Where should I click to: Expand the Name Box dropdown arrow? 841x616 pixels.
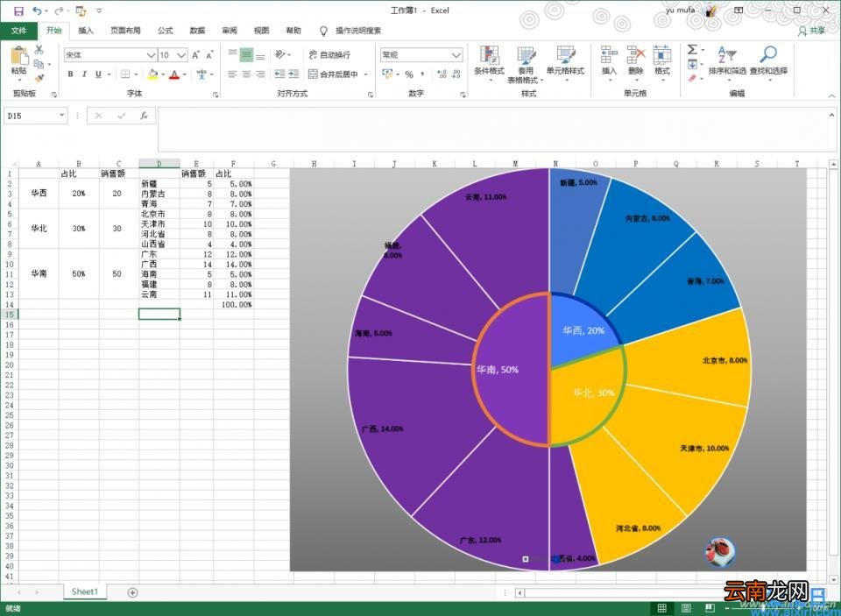click(61, 116)
